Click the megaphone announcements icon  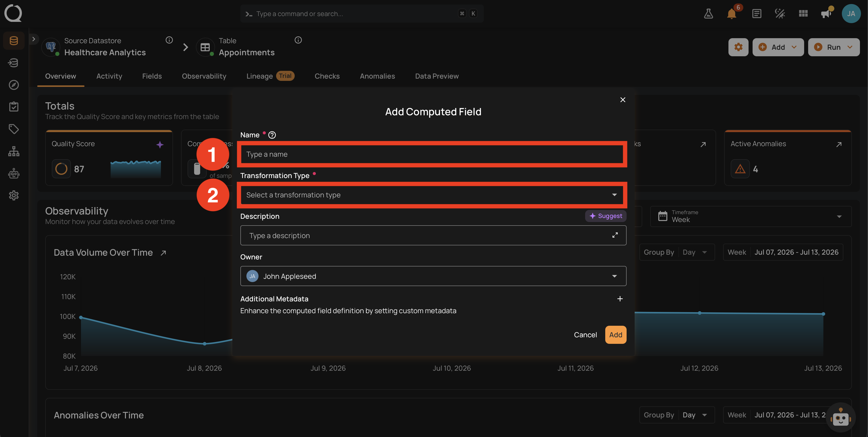[826, 14]
